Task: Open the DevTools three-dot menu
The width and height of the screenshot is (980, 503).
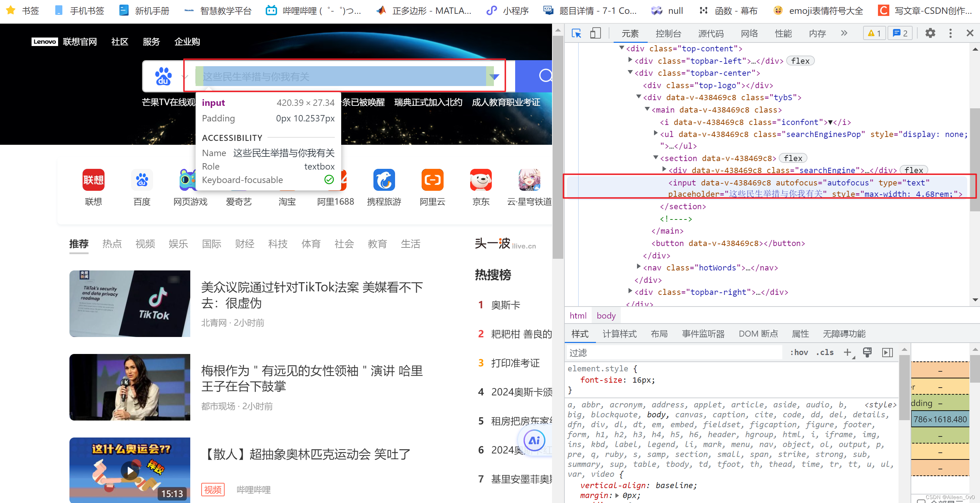Action: click(950, 34)
